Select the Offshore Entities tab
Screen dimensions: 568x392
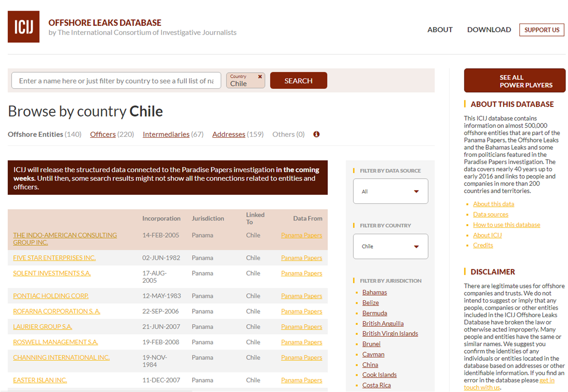tap(36, 134)
